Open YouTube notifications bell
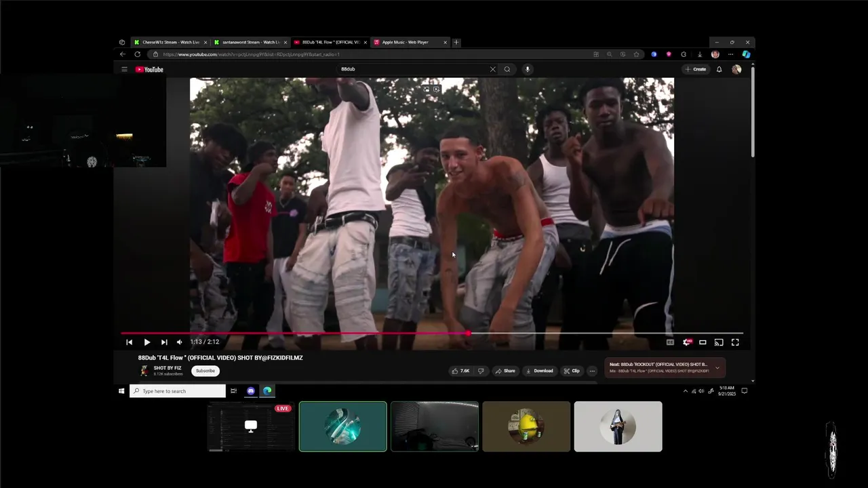This screenshot has height=488, width=868. click(719, 69)
